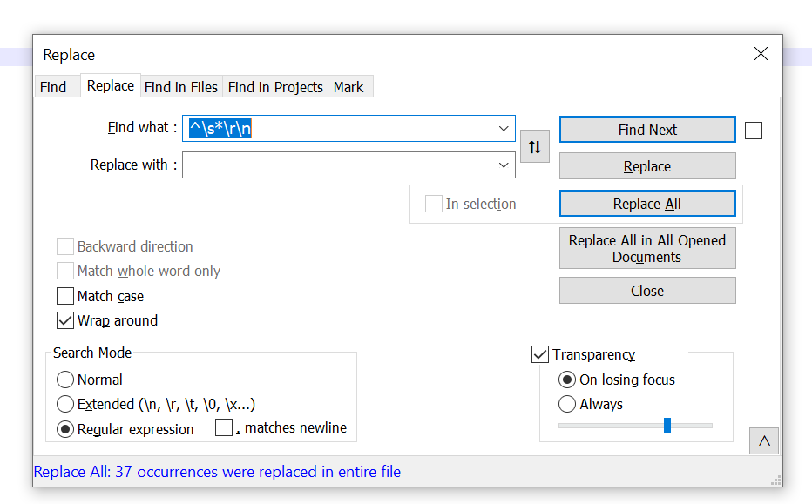Image resolution: width=812 pixels, height=504 pixels.
Task: Switch to the Find in Files tab
Action: coord(181,87)
